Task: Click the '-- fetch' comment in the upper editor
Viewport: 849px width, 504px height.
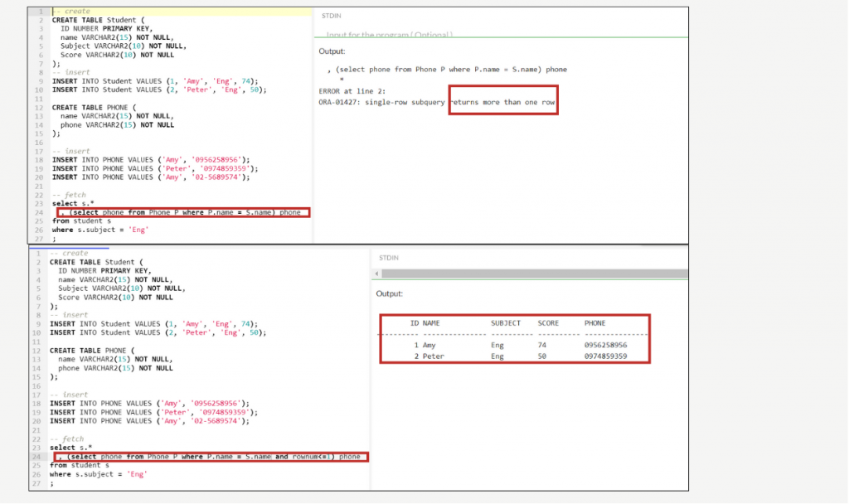Action: coord(69,195)
